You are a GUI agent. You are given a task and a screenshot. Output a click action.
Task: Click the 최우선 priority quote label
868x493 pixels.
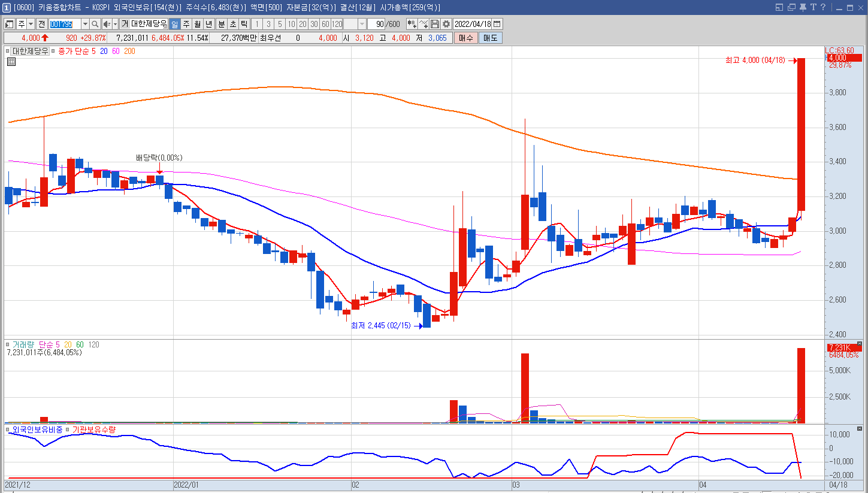tap(271, 38)
